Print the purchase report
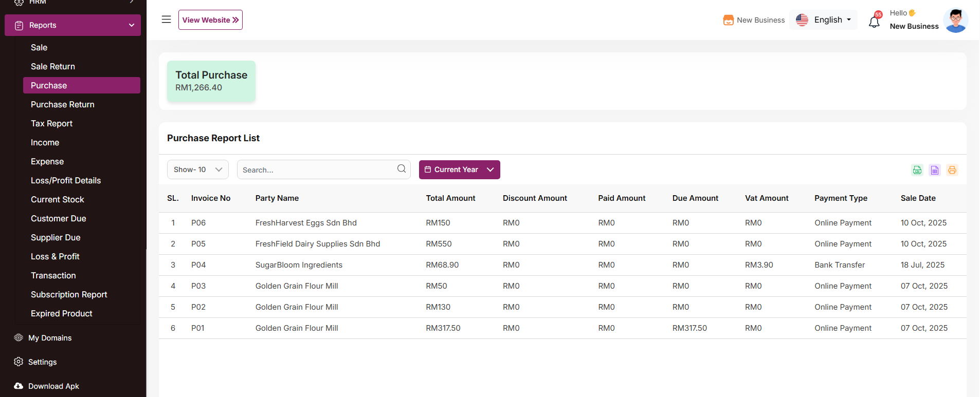Screen dimensions: 980x397 952,170
